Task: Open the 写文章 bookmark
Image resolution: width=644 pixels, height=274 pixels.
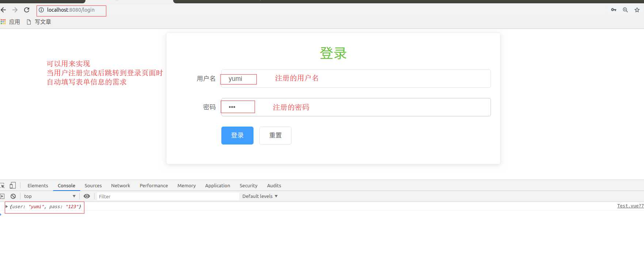Action: click(x=39, y=22)
